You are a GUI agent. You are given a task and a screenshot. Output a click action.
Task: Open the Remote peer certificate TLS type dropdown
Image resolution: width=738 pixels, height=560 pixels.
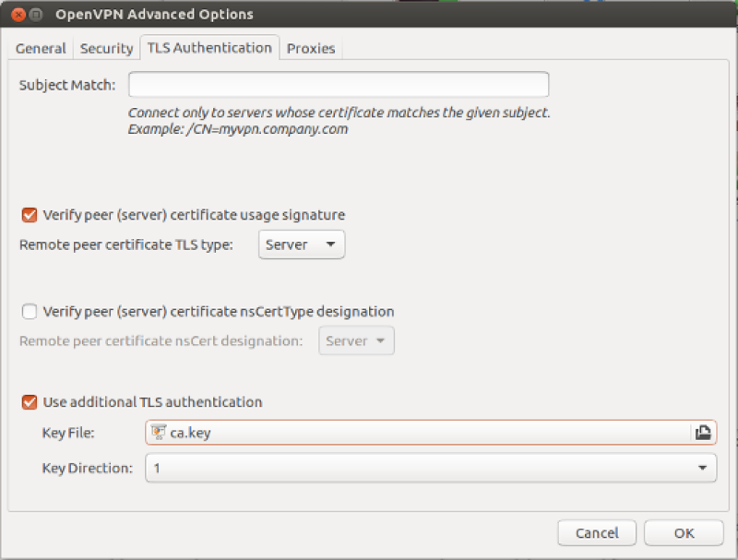click(x=301, y=244)
